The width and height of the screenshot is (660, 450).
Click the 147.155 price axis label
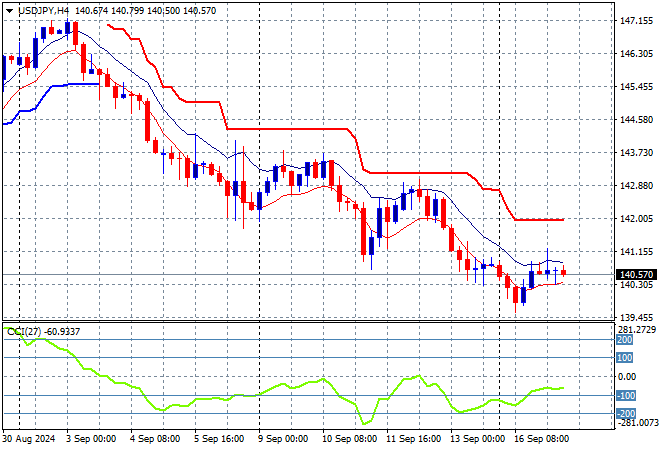click(x=636, y=20)
